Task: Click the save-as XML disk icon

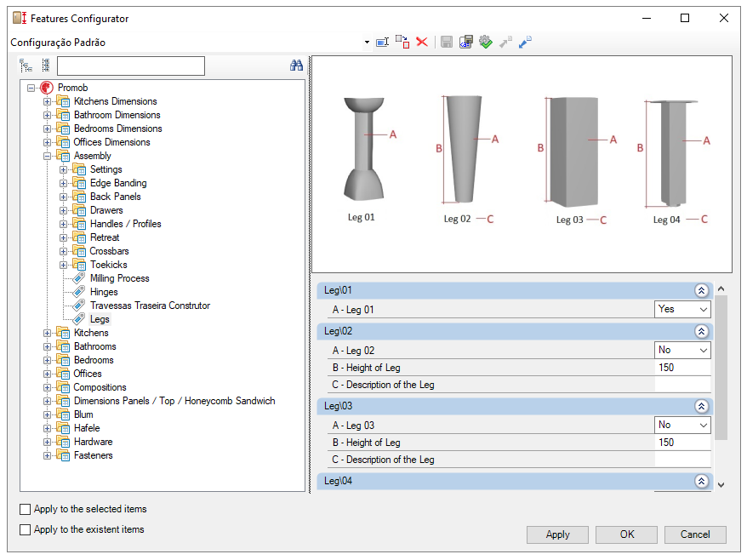Action: (x=466, y=42)
